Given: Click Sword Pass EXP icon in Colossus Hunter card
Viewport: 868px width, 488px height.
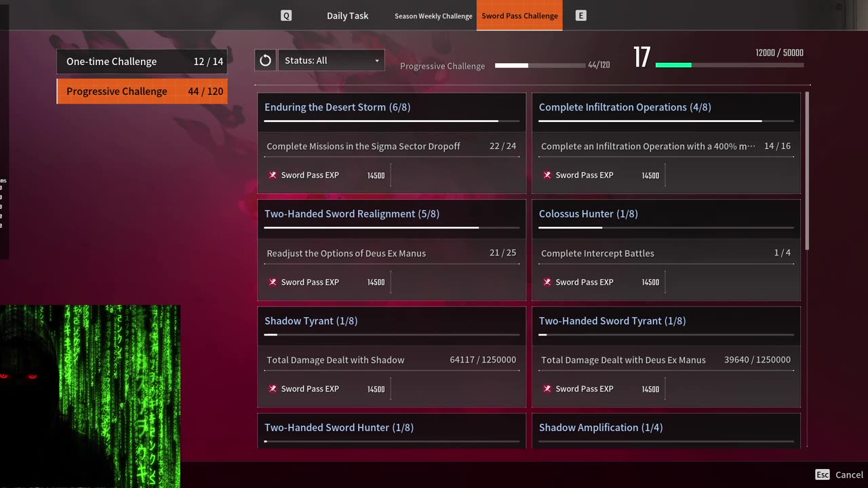Looking at the screenshot, I should tap(547, 282).
